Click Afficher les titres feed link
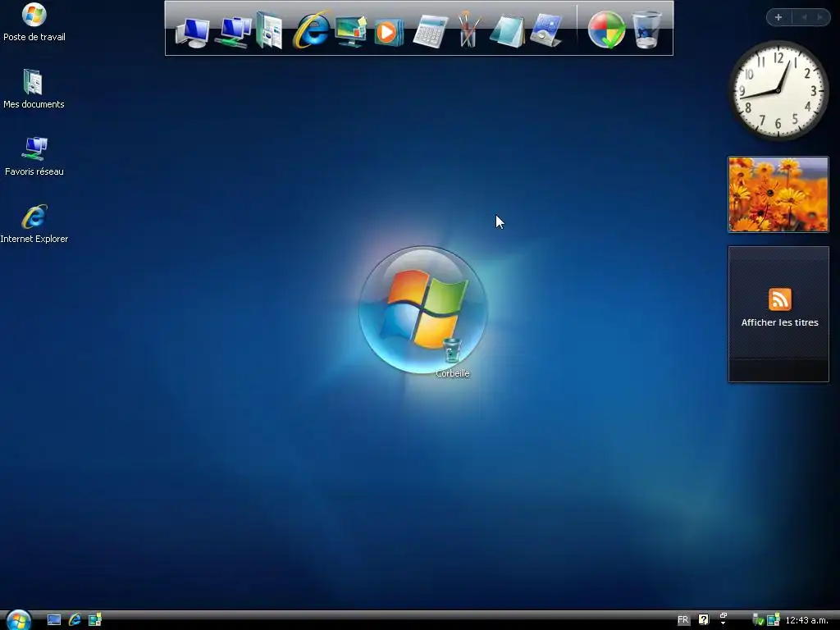This screenshot has height=630, width=840. (x=779, y=322)
